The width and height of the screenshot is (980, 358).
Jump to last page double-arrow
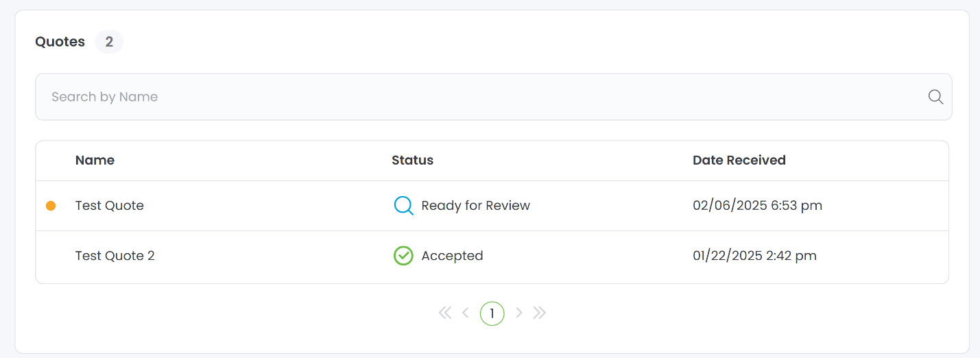pyautogui.click(x=540, y=313)
